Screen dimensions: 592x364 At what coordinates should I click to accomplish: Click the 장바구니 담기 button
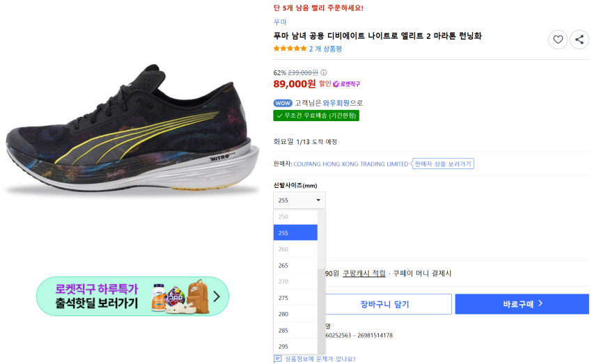(x=384, y=304)
